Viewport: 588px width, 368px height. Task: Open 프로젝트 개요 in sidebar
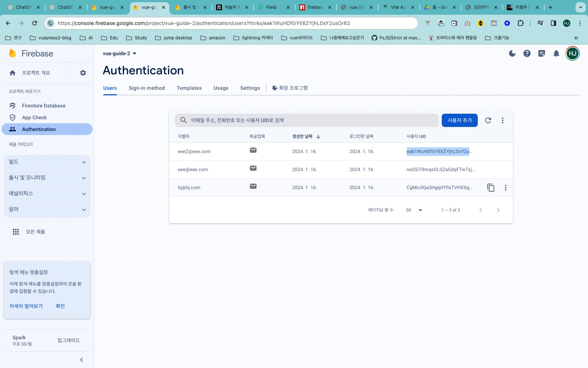(36, 73)
